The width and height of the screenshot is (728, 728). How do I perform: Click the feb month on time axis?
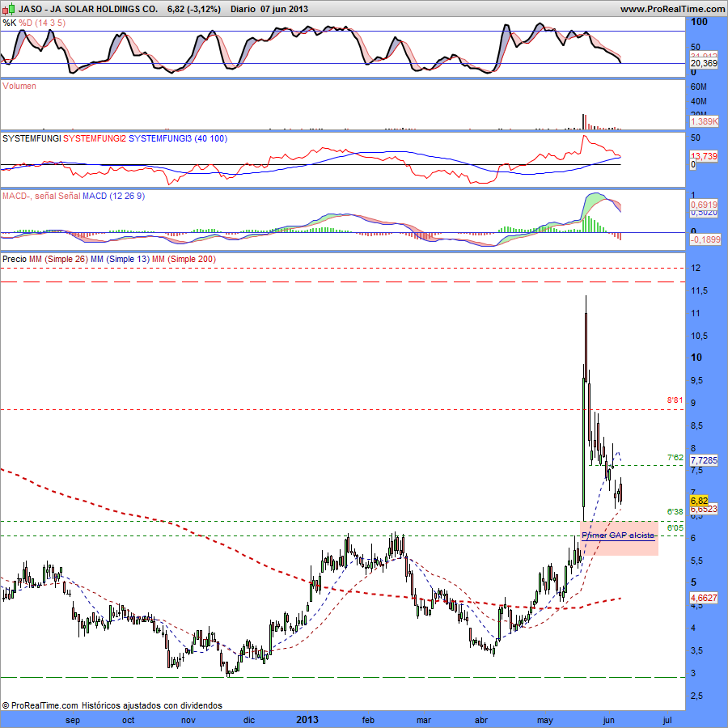click(368, 720)
